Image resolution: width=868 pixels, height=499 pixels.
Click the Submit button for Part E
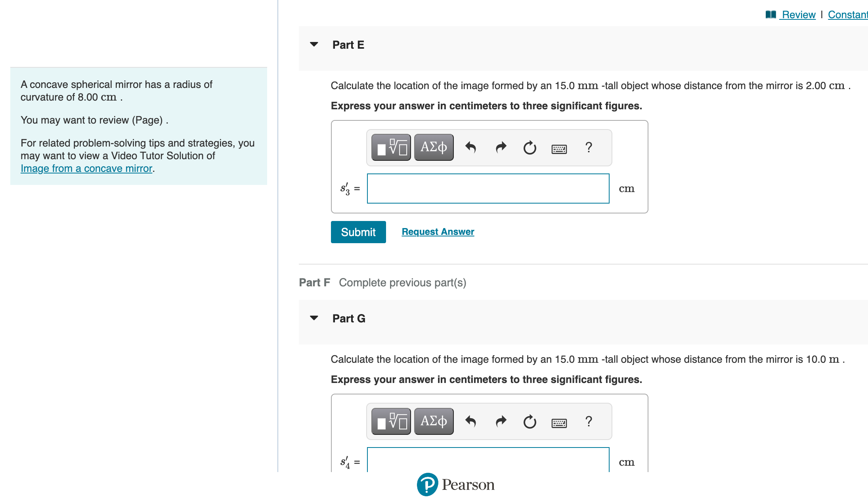[x=358, y=232]
